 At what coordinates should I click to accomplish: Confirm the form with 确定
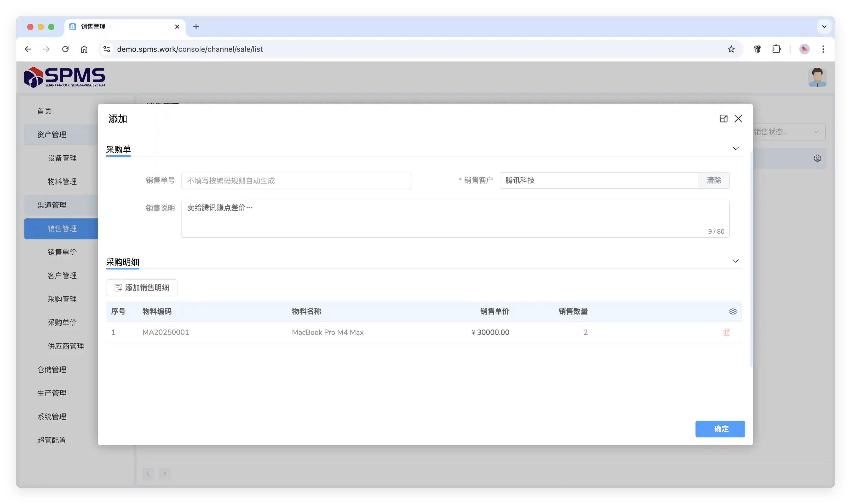(720, 429)
